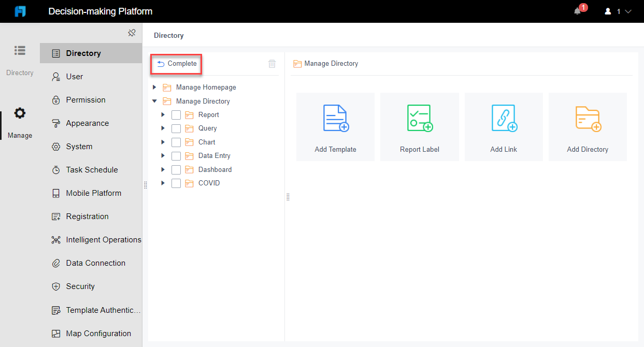Open the notification bell
The height and width of the screenshot is (347, 644).
click(x=578, y=11)
